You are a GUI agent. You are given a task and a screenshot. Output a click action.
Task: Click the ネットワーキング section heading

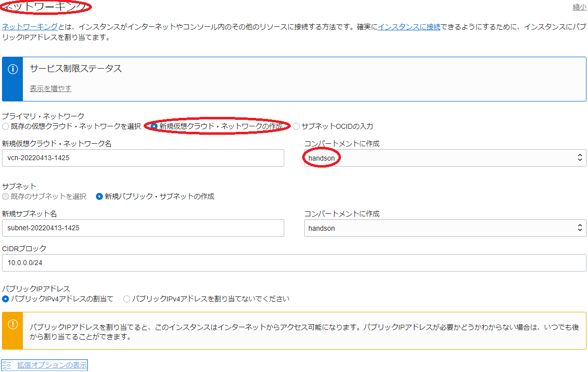pyautogui.click(x=46, y=6)
